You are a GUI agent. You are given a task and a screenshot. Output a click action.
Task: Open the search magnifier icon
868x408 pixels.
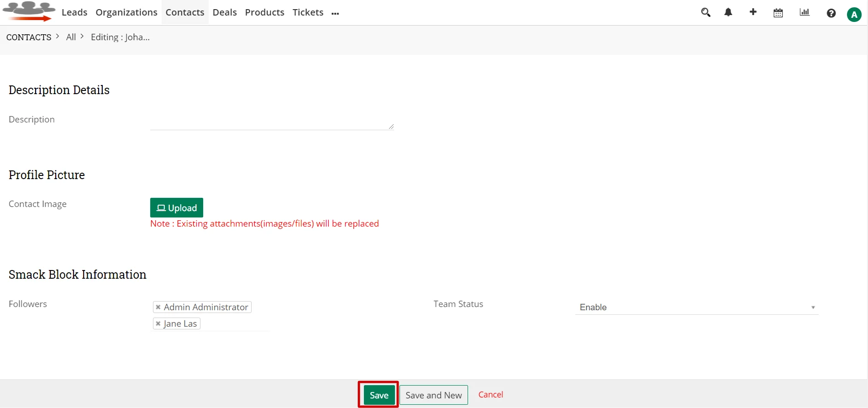pyautogui.click(x=705, y=13)
